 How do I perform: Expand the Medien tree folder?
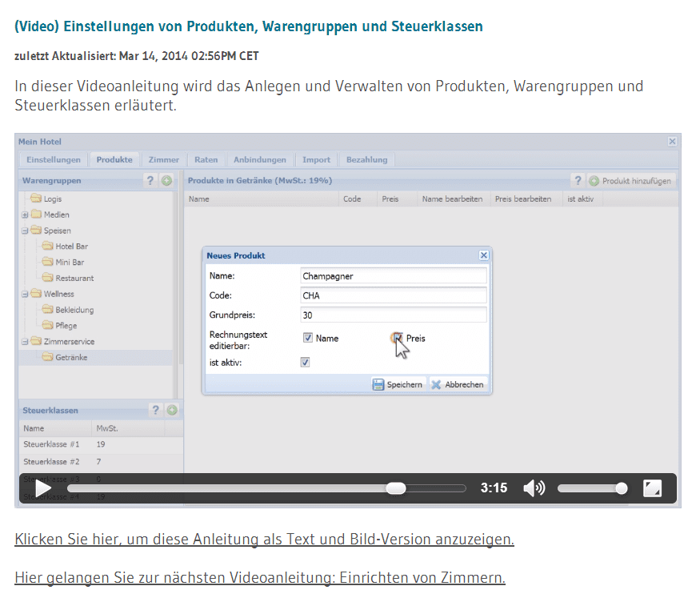26,215
